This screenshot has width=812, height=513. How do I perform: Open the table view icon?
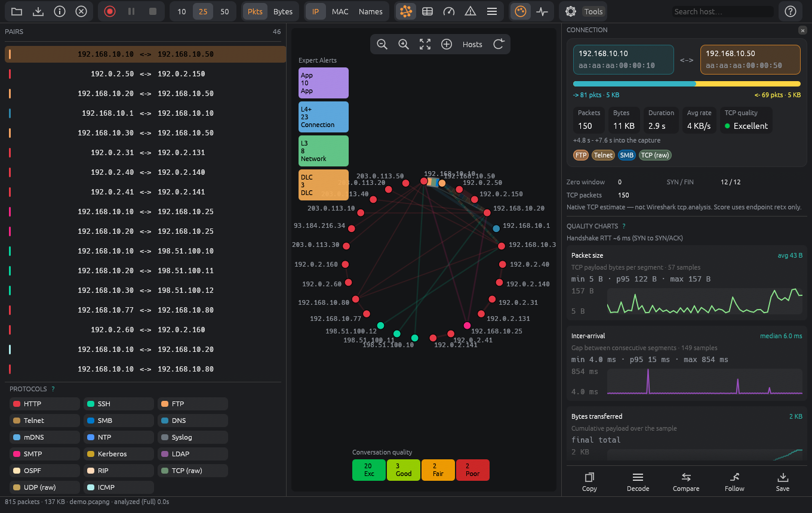(427, 11)
